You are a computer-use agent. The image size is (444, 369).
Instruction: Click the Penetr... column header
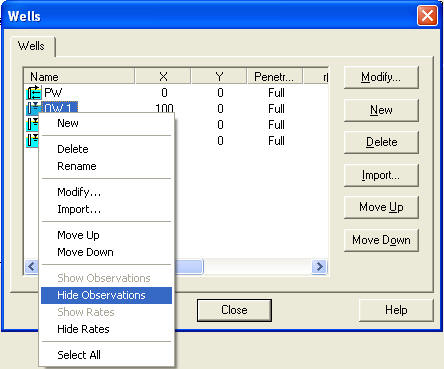[x=275, y=77]
